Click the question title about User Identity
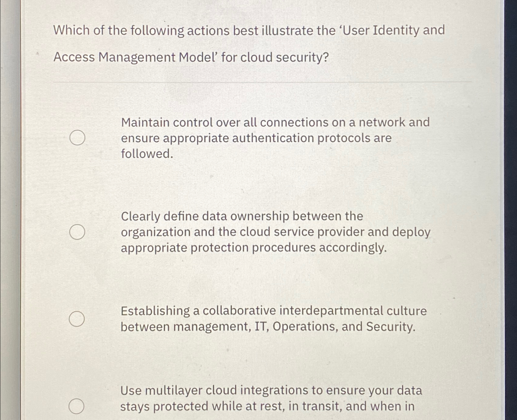The height and width of the screenshot is (420, 517). click(249, 30)
